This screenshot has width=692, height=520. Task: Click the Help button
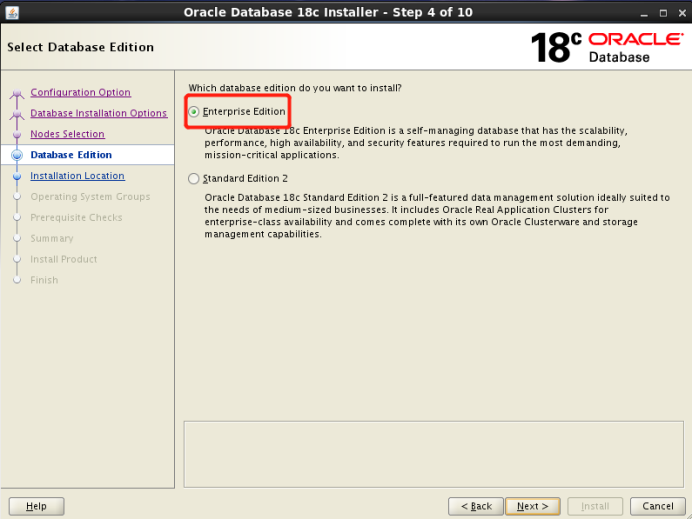click(36, 506)
